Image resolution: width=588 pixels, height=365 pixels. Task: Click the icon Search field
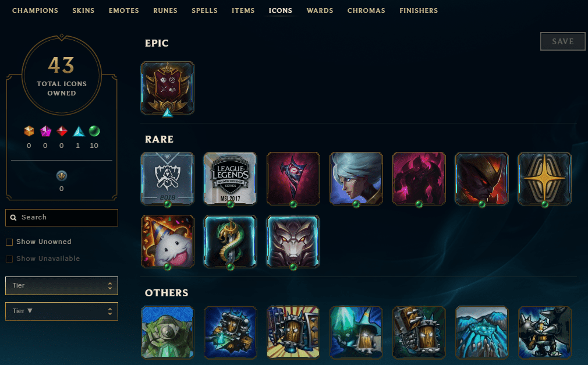tap(62, 218)
